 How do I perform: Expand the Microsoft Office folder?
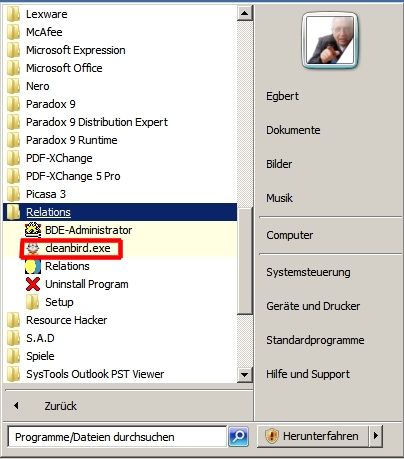[64, 68]
